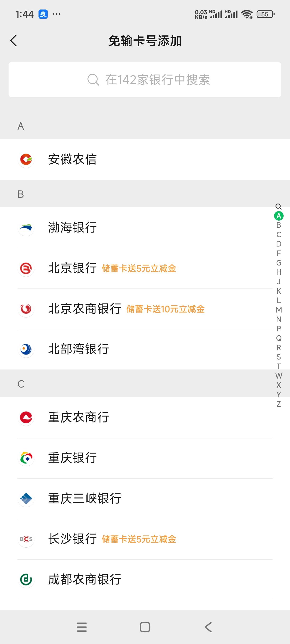Tap the back arrow at top left
Image resolution: width=290 pixels, height=644 pixels.
14,41
